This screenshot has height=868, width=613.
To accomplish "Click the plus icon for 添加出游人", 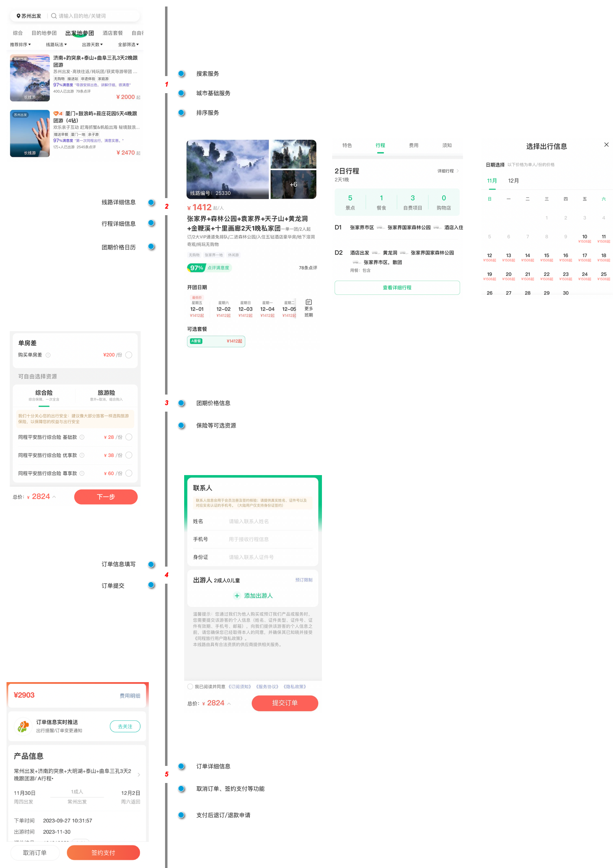I will click(237, 595).
